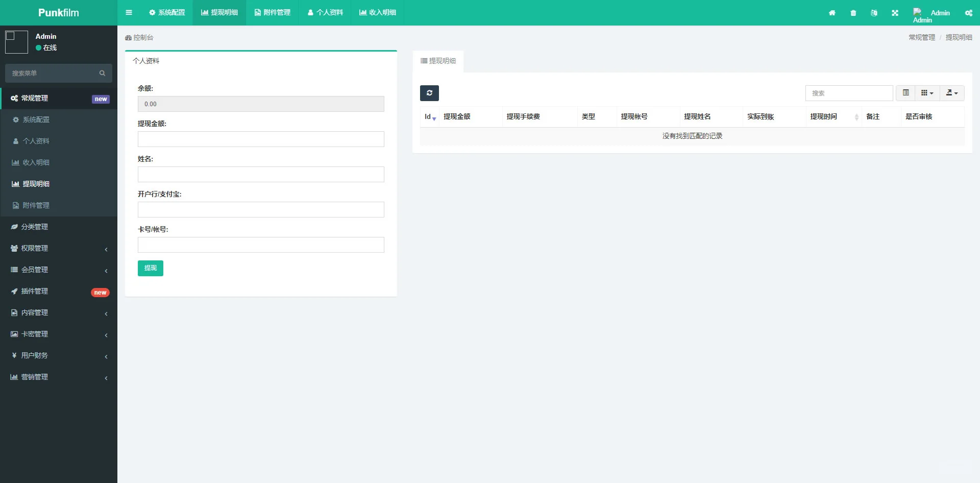Click 常规管理 breadcrumb at top right
The height and width of the screenshot is (483, 980).
point(922,37)
